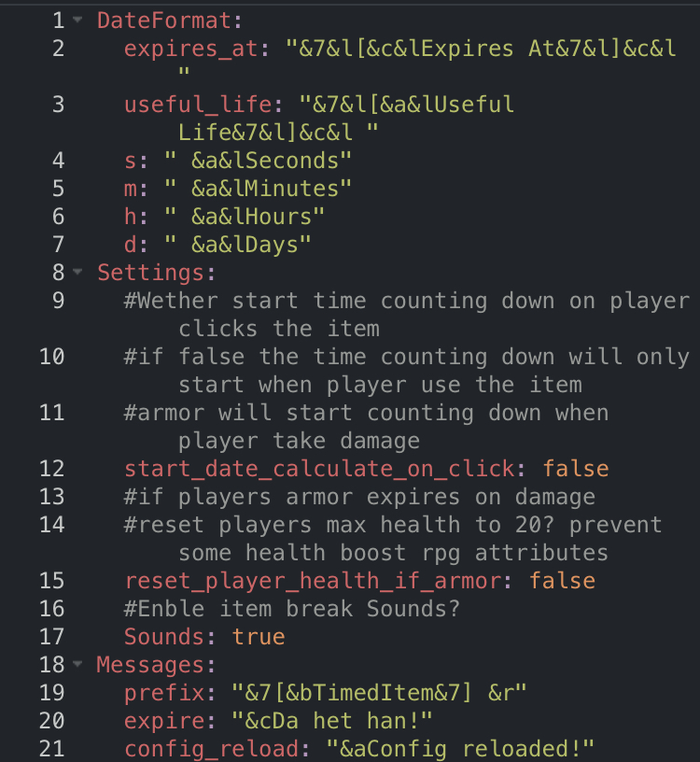Click line number 12 in gutter
Viewport: 700px width, 762px height.
(x=52, y=469)
